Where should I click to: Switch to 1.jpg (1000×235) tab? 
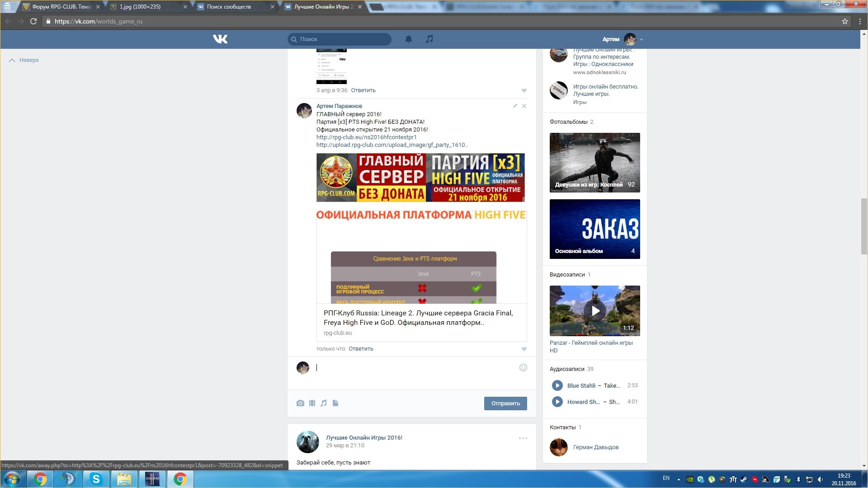coord(149,7)
